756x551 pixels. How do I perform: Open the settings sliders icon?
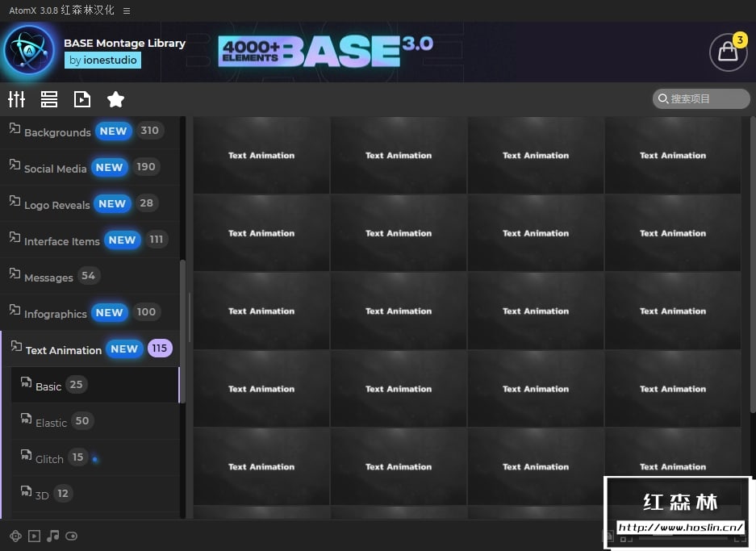pos(16,99)
